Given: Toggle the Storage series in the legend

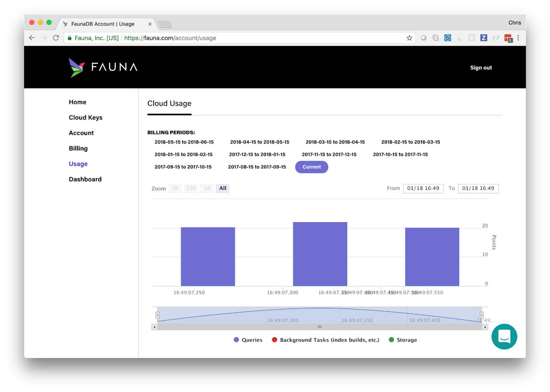Looking at the screenshot, I should click(x=403, y=340).
